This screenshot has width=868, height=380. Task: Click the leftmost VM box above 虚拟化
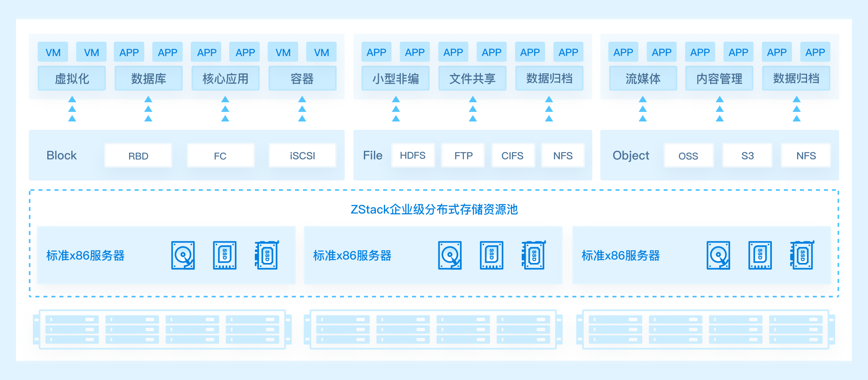coord(53,52)
